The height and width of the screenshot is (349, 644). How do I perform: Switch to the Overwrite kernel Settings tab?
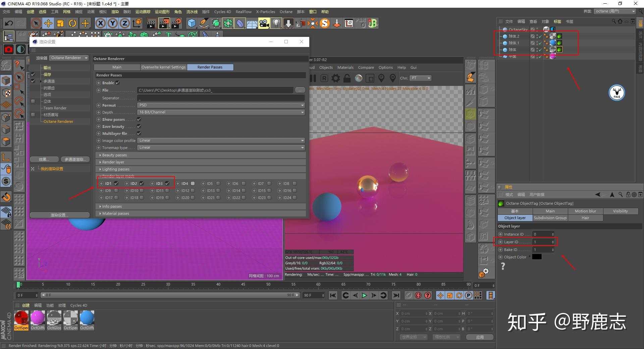[x=163, y=67]
